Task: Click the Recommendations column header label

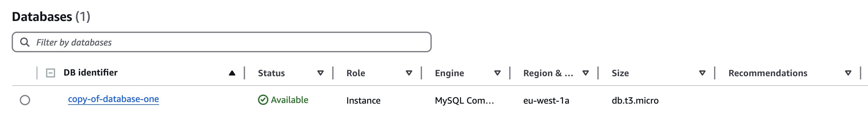Action: click(x=768, y=73)
